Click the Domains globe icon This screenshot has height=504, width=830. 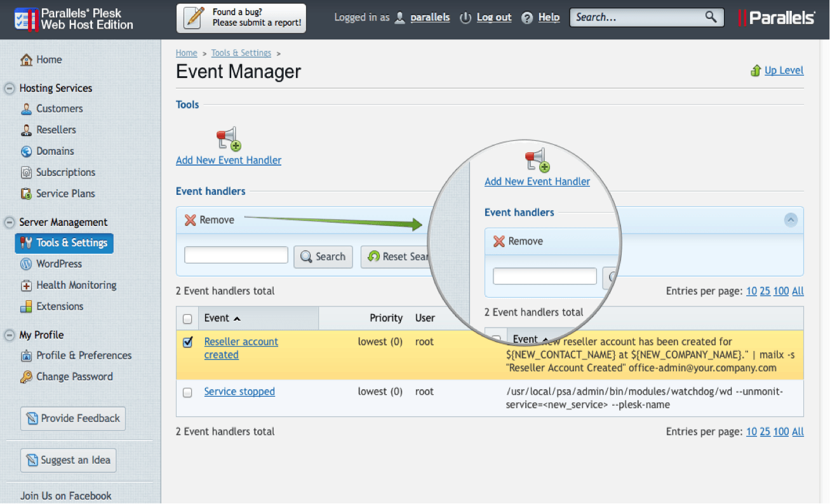26,151
